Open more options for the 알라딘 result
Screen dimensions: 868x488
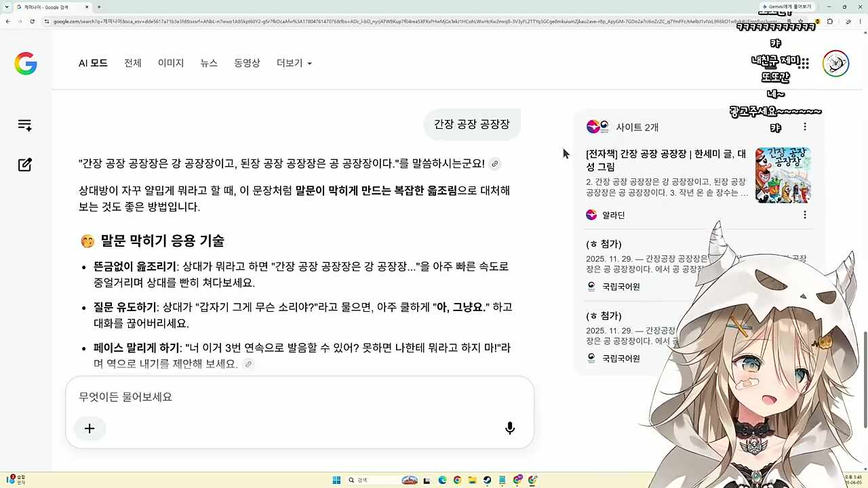pos(805,215)
